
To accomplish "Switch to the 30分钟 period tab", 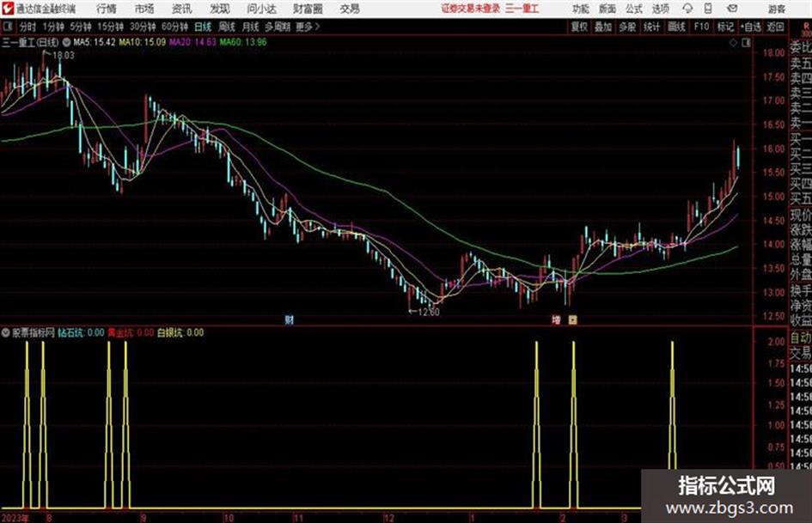I will 143,27.
